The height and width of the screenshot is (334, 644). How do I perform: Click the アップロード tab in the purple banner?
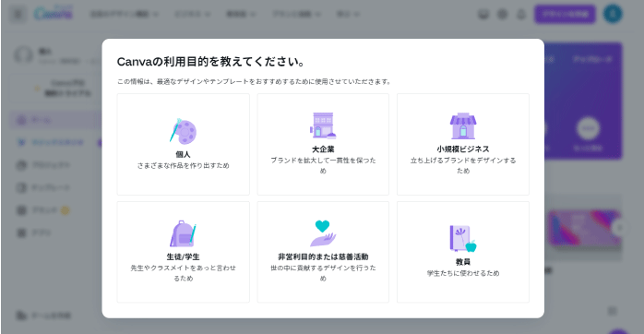[592, 59]
